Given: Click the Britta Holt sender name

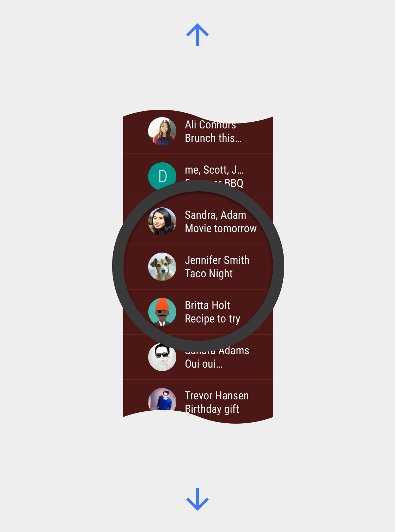Looking at the screenshot, I should tap(207, 305).
